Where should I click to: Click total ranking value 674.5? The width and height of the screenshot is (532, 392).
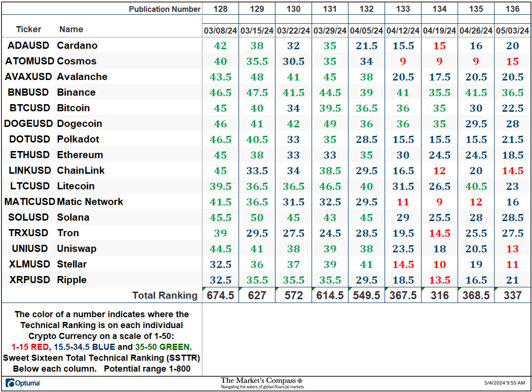[x=221, y=295]
